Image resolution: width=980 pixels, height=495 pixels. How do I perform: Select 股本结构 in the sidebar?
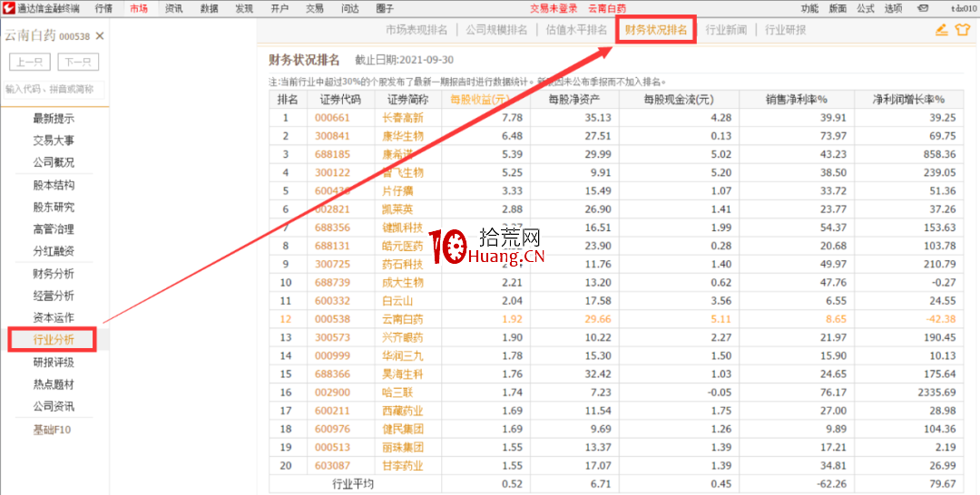click(x=54, y=185)
